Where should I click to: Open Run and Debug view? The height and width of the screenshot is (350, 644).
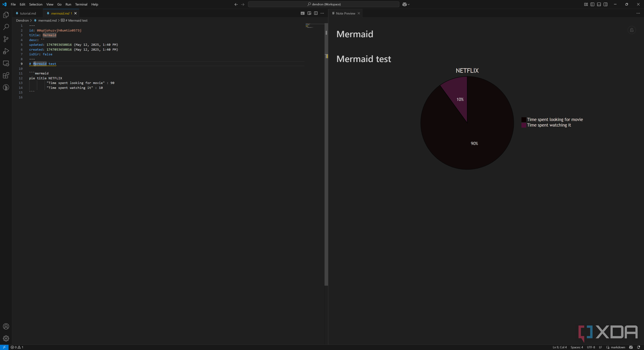click(x=6, y=51)
